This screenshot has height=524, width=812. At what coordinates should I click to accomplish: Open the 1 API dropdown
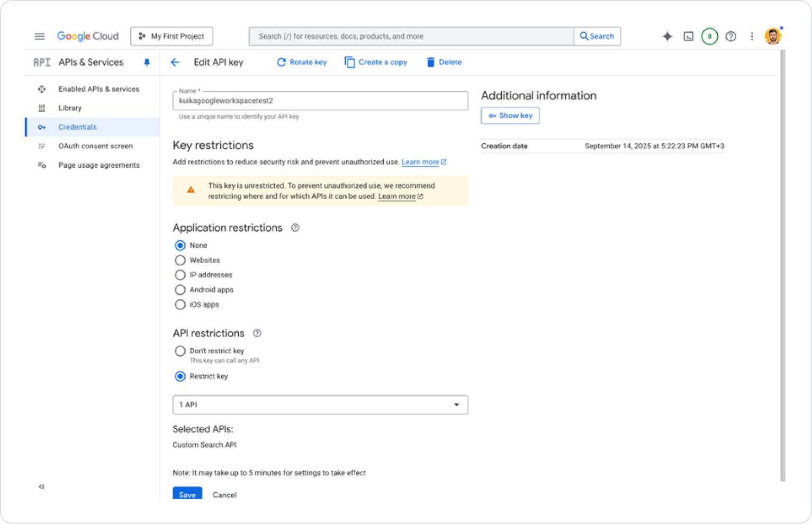pos(320,405)
